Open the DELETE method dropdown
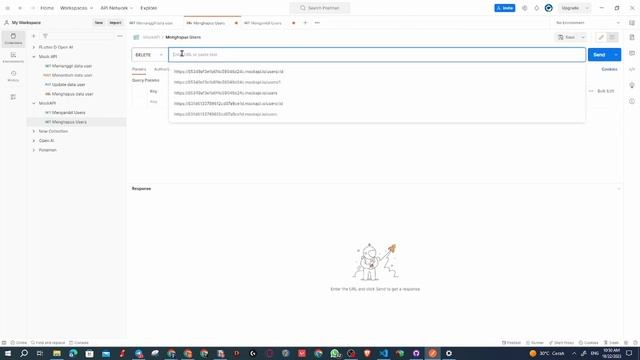Viewport: 640px width, 360px height. pos(149,55)
